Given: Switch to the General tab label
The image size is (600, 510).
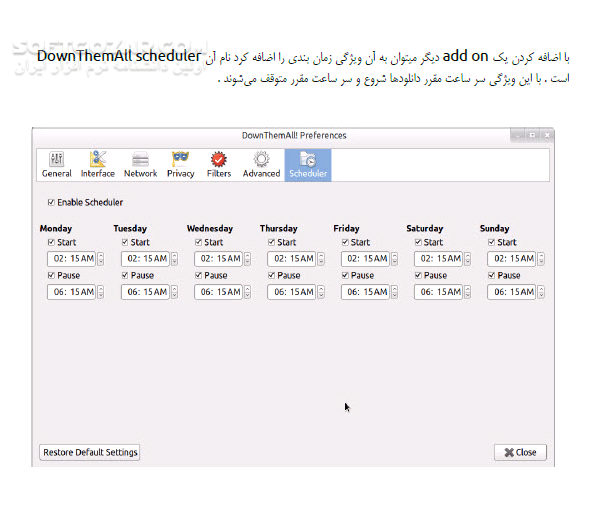Looking at the screenshot, I should coord(57,174).
